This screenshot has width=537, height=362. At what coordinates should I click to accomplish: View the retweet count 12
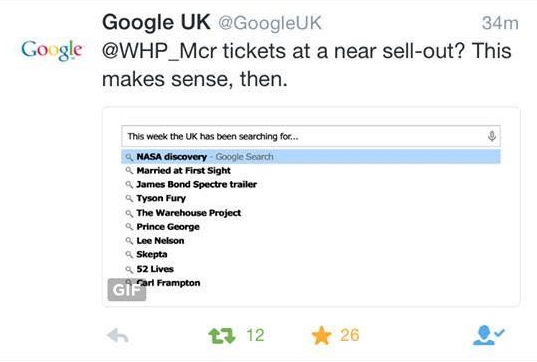[x=255, y=335]
